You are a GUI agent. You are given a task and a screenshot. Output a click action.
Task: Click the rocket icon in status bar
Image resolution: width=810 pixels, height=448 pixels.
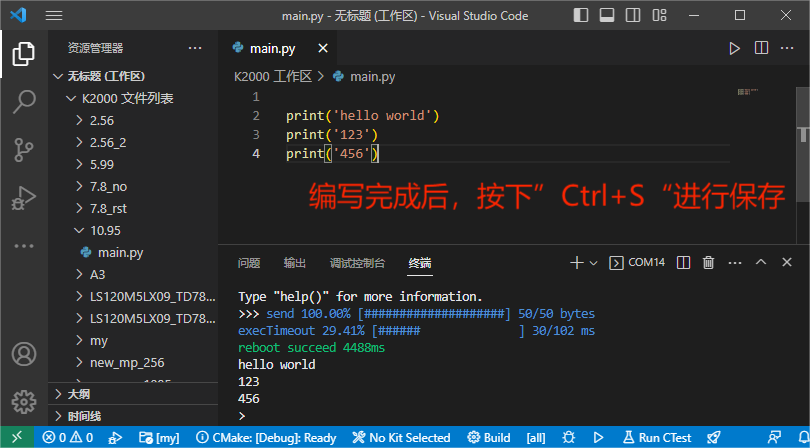(x=713, y=438)
